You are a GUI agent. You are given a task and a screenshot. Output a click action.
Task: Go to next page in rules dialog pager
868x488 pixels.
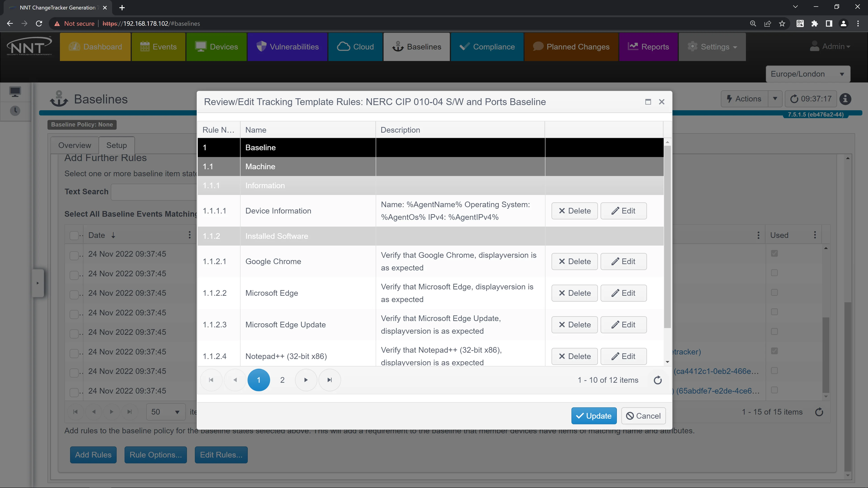(306, 380)
